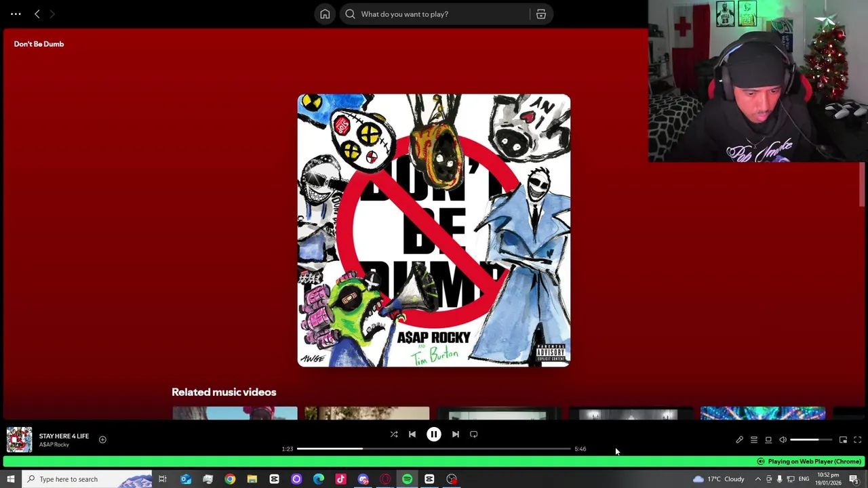
Task: Open the OBS Studio taskbar icon
Action: pos(452,479)
